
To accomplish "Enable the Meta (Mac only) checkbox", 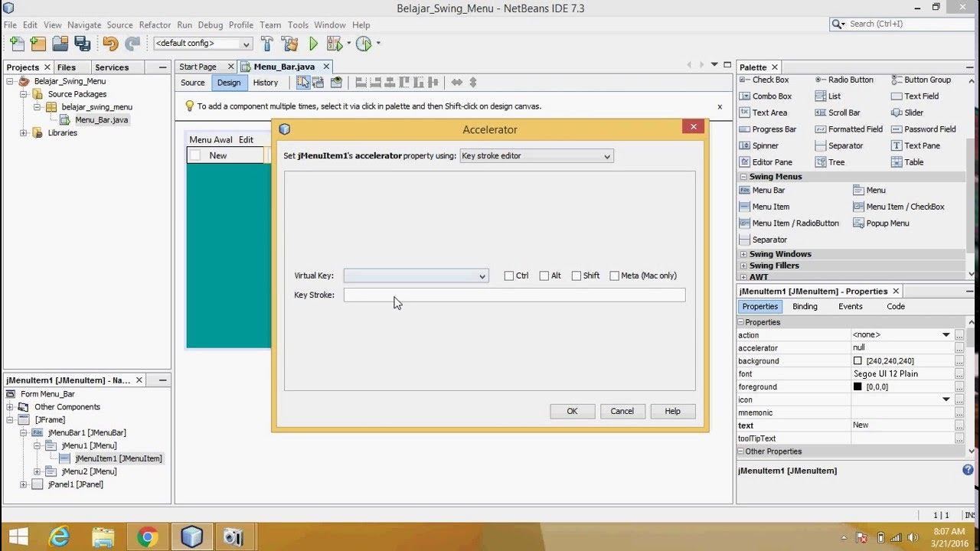I will pos(614,275).
